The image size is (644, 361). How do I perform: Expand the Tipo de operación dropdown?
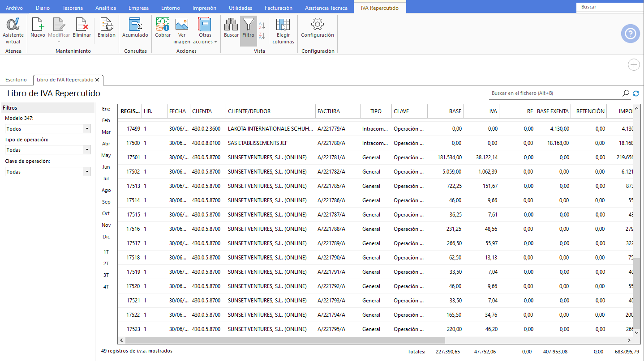point(87,150)
